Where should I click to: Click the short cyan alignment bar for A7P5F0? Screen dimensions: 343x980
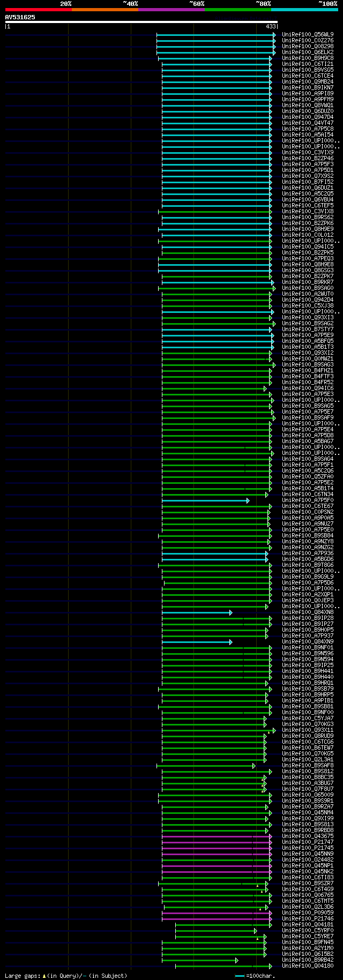(205, 500)
